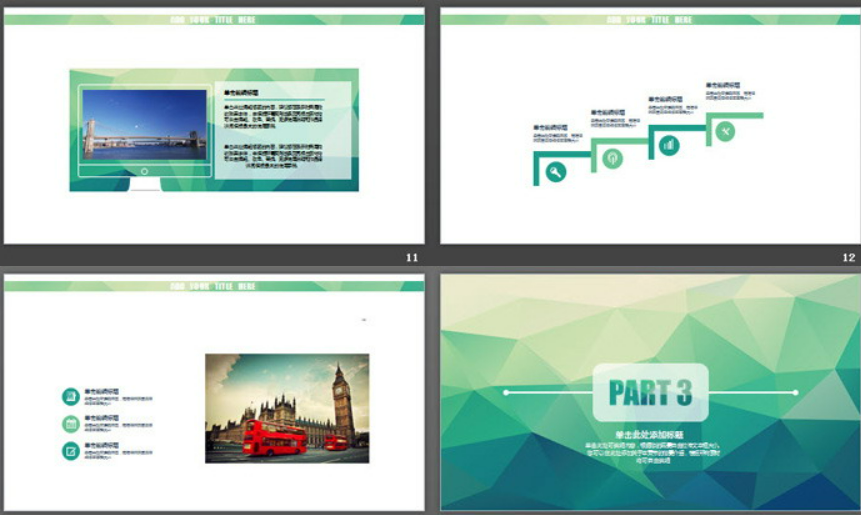
Task: Select the calendar icon in the middle
Action: pyautogui.click(x=71, y=424)
